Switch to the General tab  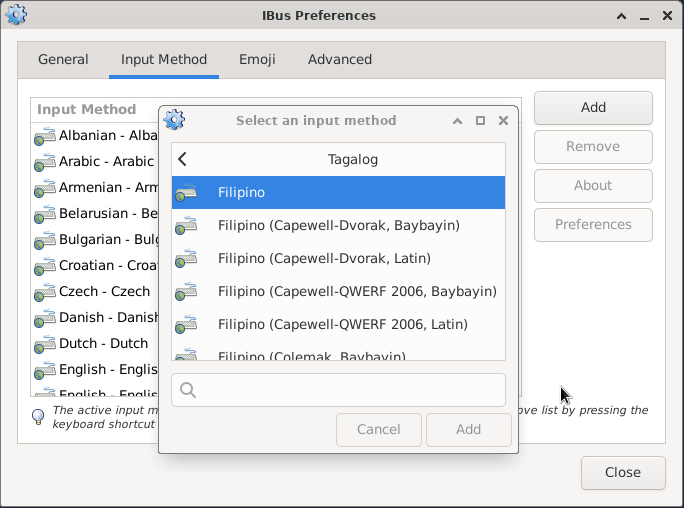[63, 60]
